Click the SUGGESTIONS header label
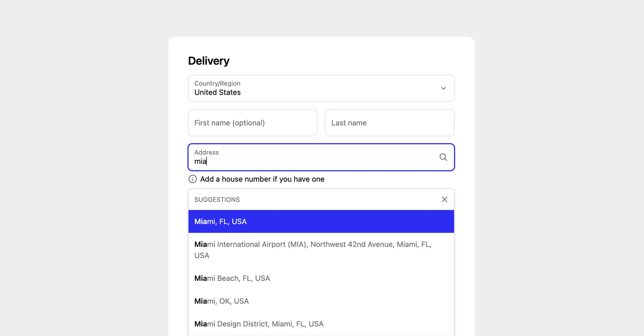The height and width of the screenshot is (336, 644). click(x=217, y=199)
